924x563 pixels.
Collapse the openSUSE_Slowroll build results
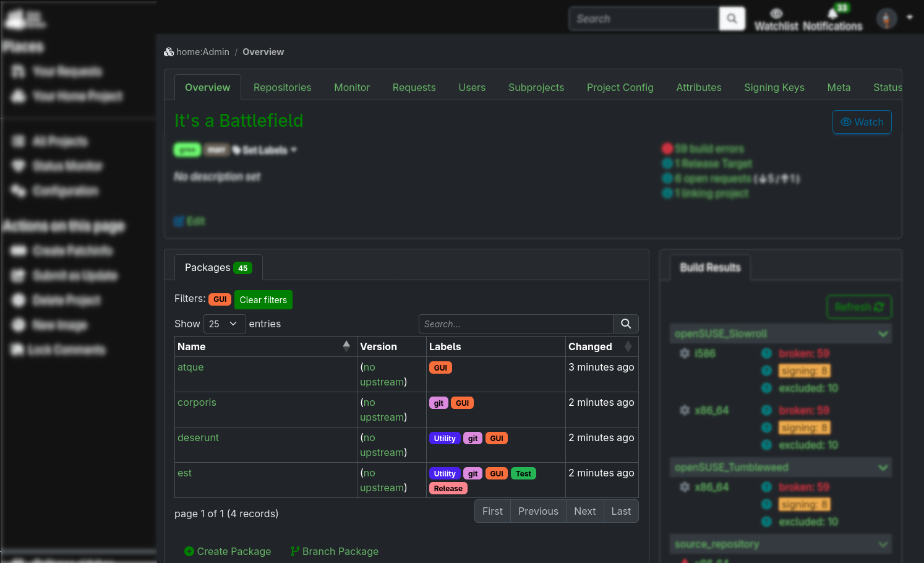coord(883,333)
